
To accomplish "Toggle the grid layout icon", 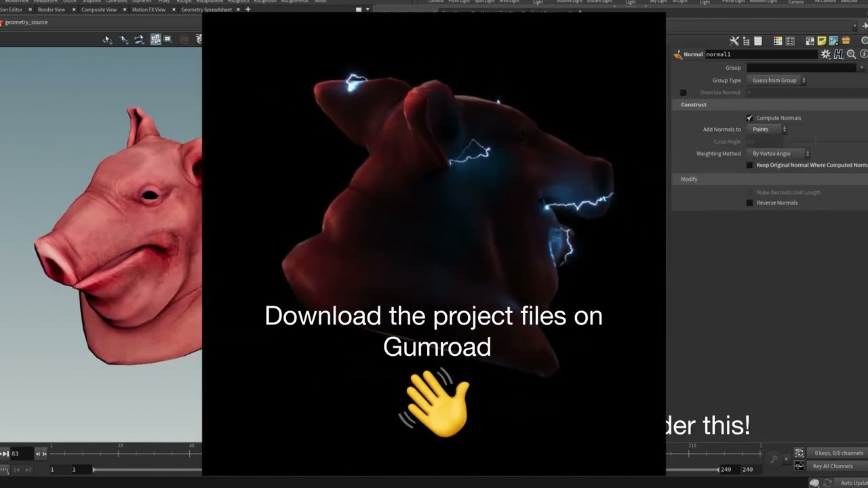I will 790,41.
